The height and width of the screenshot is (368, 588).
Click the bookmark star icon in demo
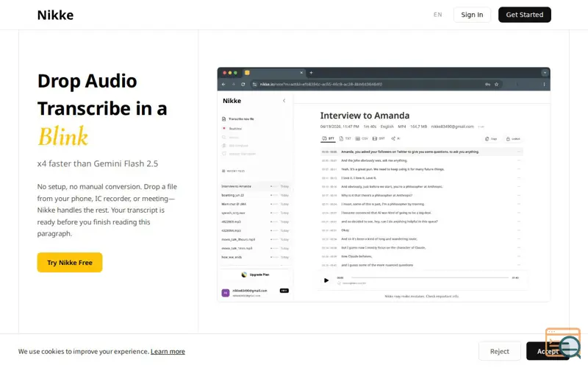497,84
